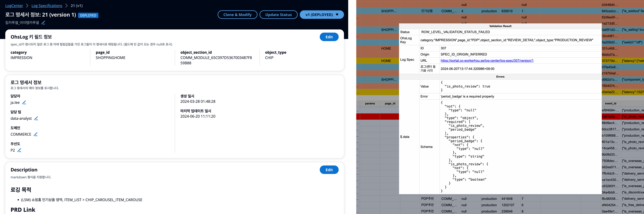The height and width of the screenshot is (214, 644).
Task: Click the sync time 2024-06-20T13:17:44 value
Action: 467,69
